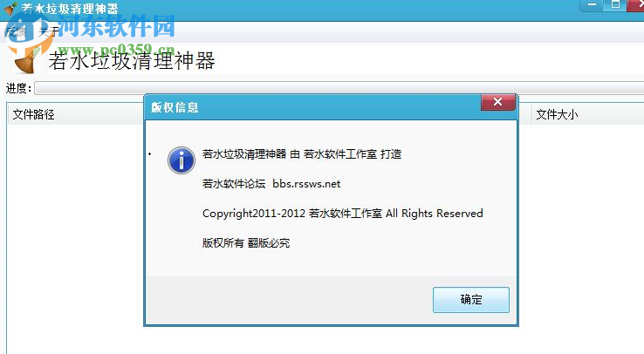The image size is (644, 354).
Task: Click the 若水垃圾清理神器 heading text
Action: [x=132, y=61]
